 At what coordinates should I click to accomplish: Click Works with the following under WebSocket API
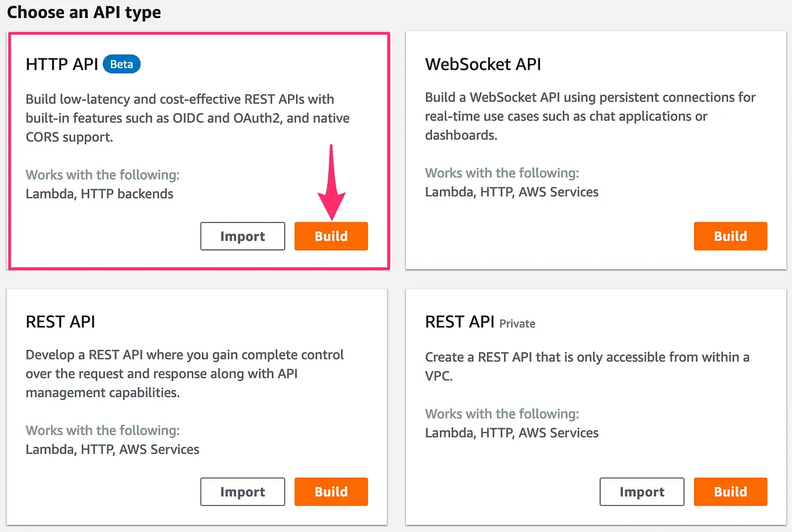point(502,172)
